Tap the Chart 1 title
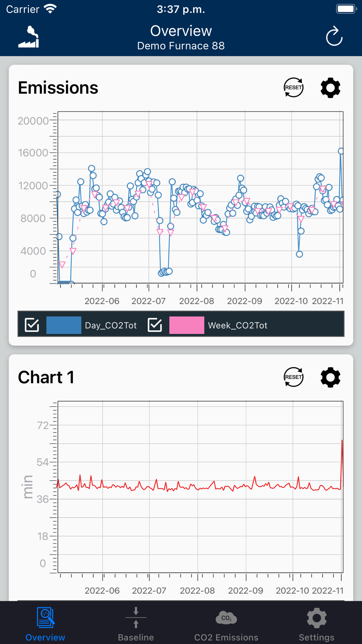362x644 pixels. click(46, 377)
